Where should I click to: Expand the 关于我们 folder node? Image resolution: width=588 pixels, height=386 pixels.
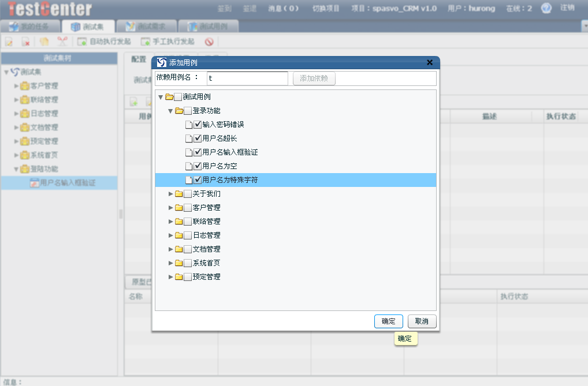point(170,194)
